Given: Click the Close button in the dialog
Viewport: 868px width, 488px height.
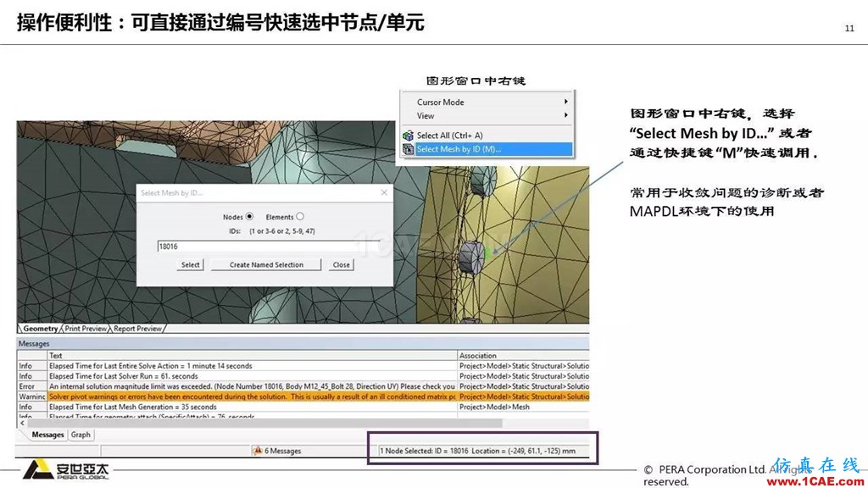Looking at the screenshot, I should (x=341, y=264).
